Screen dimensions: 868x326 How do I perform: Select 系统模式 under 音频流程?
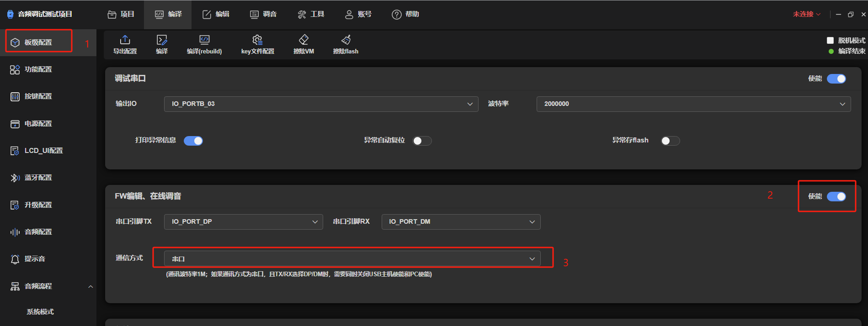(40, 312)
